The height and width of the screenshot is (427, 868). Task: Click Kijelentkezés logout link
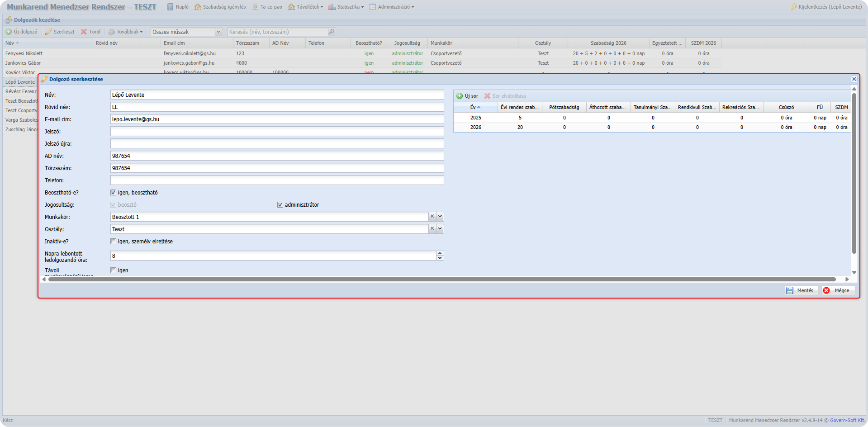tap(826, 7)
